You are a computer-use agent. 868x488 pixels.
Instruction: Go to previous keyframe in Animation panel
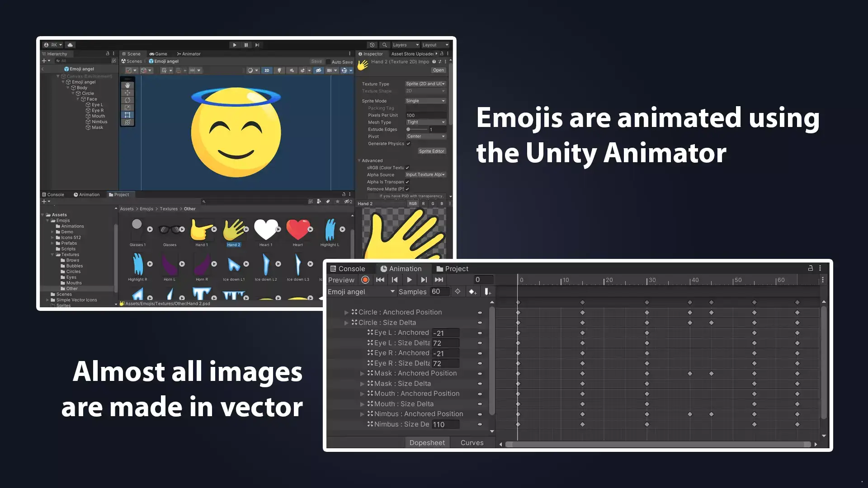(395, 280)
